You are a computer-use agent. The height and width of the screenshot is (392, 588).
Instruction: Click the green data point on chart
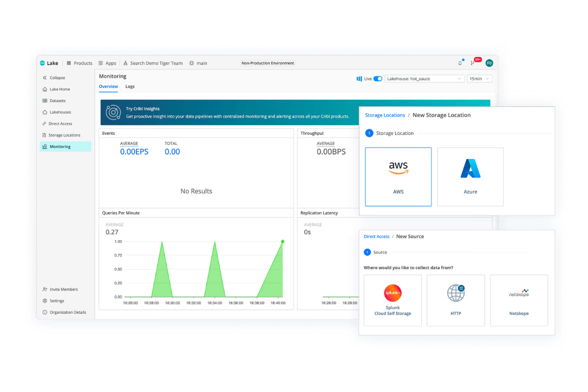(283, 242)
